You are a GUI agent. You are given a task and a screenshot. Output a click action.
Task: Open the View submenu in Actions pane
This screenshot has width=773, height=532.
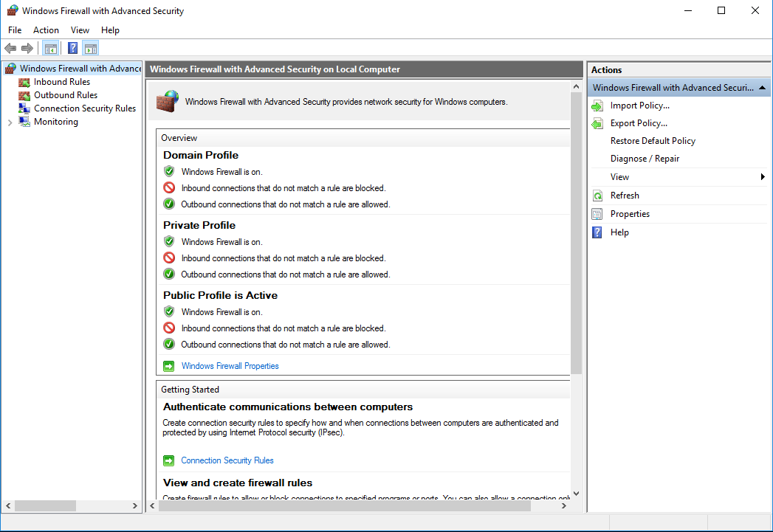(x=619, y=176)
